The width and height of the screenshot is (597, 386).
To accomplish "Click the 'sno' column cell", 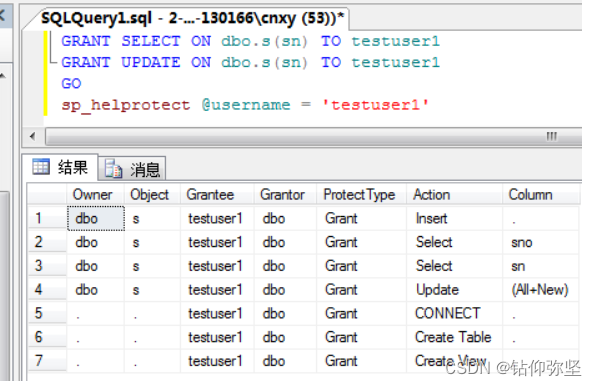I will (541, 242).
